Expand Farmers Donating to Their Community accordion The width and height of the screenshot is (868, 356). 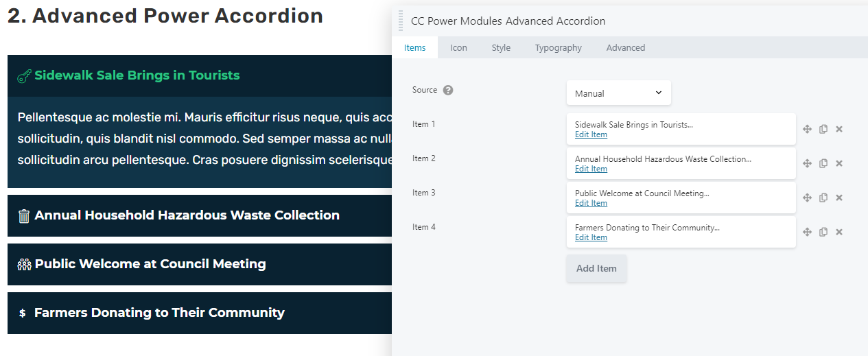point(200,313)
